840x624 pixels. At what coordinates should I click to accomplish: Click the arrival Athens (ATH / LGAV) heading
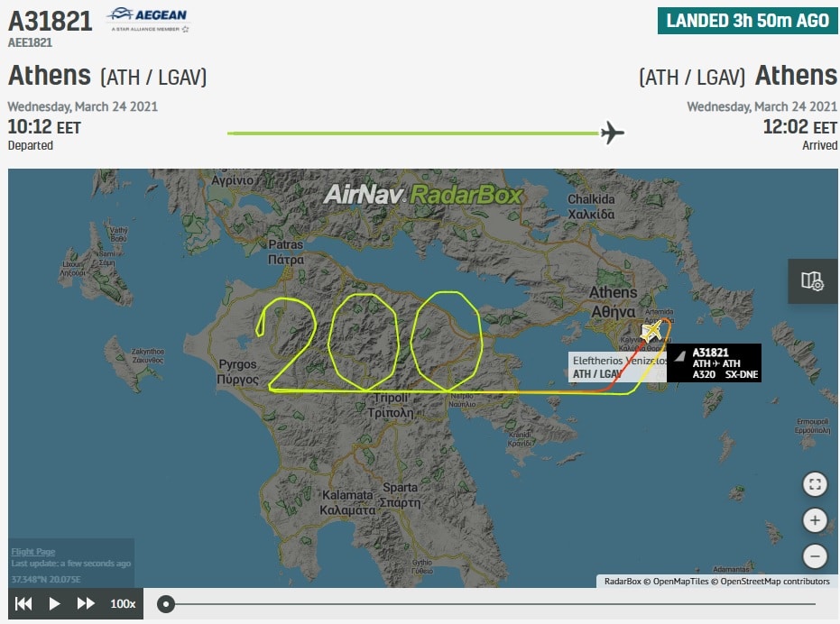(x=738, y=76)
